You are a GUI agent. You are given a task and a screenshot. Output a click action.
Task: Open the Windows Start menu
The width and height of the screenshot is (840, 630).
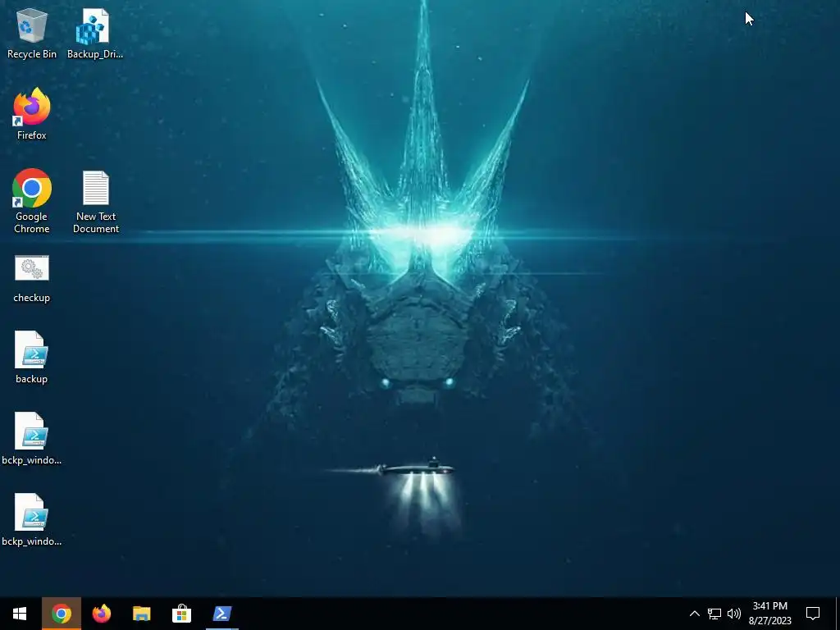point(20,614)
